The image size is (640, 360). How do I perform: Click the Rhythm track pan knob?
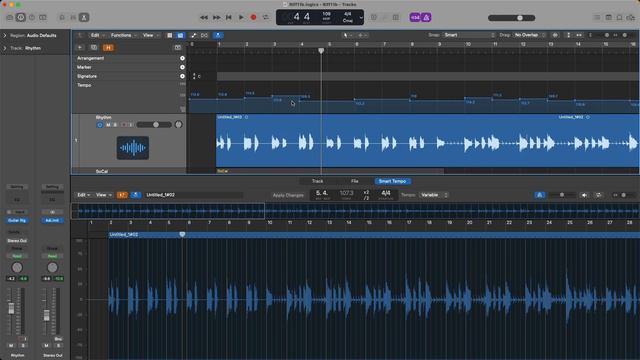tap(178, 125)
